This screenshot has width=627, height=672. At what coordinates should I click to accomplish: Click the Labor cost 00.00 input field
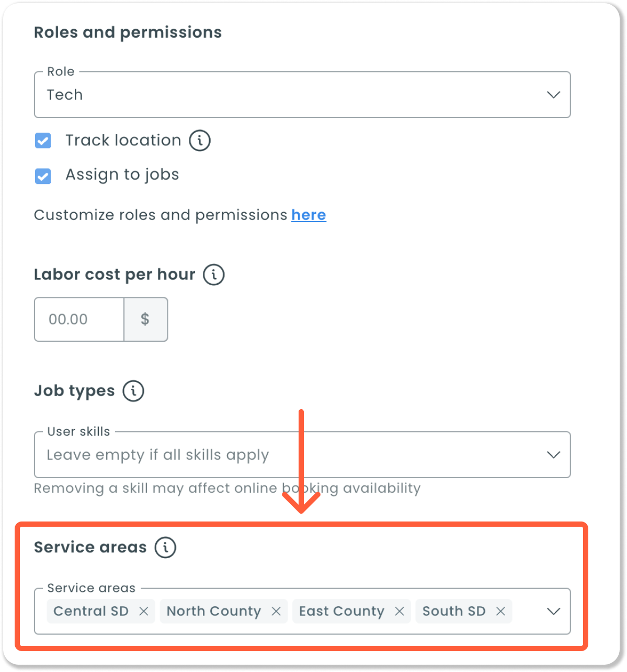(79, 319)
